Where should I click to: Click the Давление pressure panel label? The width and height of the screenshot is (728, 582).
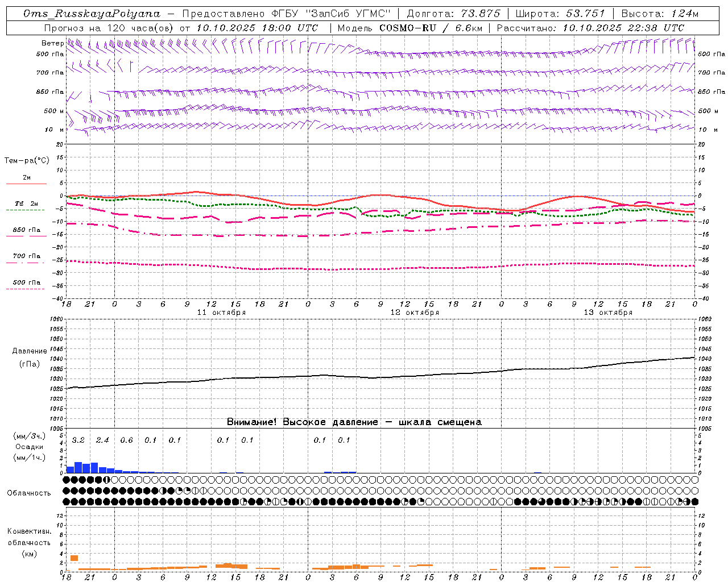tap(30, 351)
